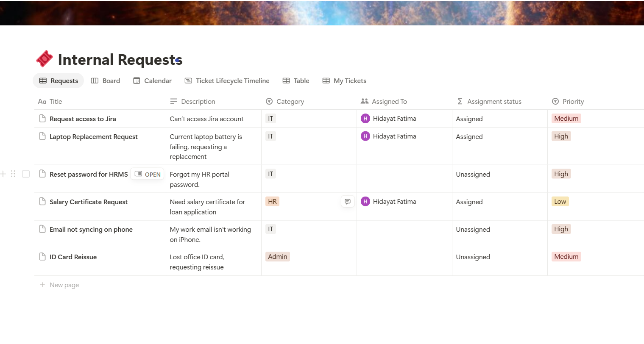Open the Category tag IT on Email not syncing row
Viewport: 644px width, 344px height.
pos(270,229)
